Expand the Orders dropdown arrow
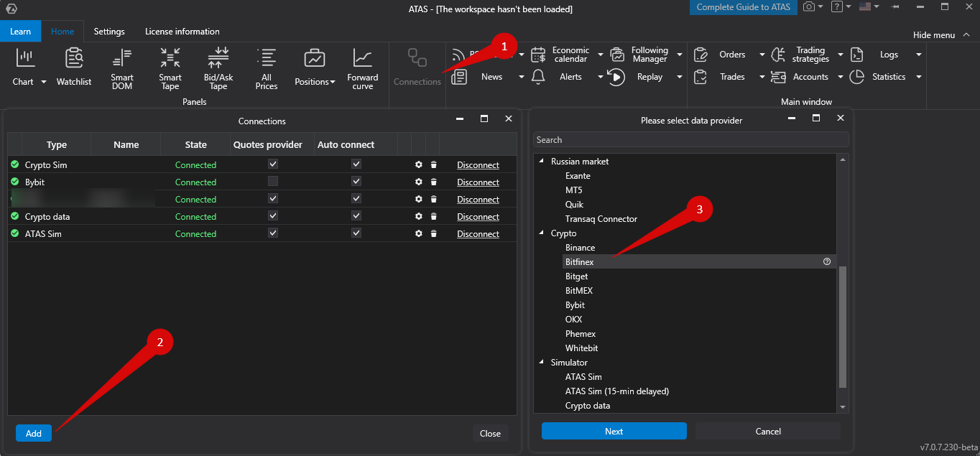 762,55
